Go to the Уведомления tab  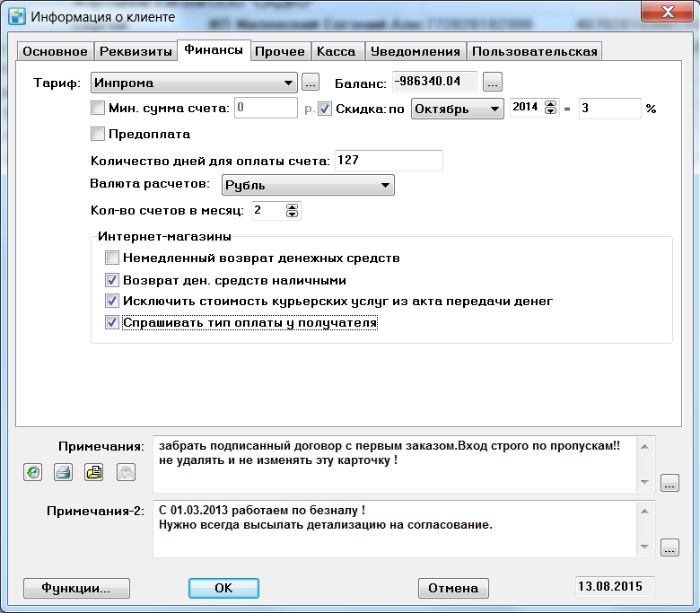tap(416, 51)
